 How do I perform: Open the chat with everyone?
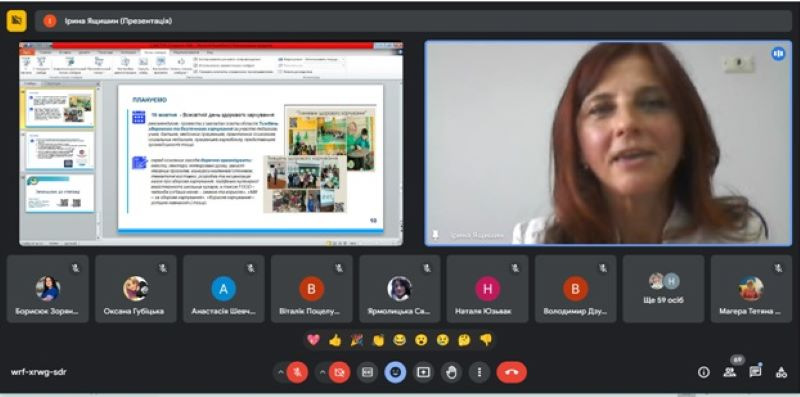(x=756, y=372)
